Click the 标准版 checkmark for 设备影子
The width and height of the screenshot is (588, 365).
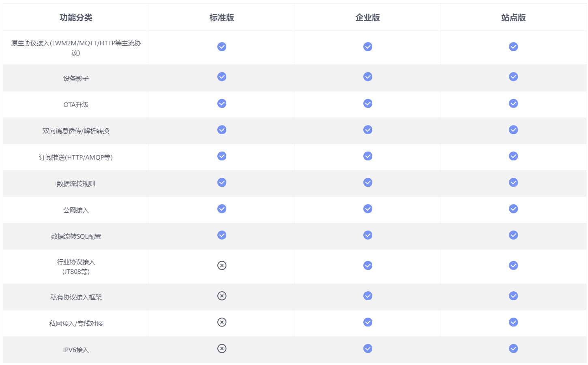click(222, 77)
